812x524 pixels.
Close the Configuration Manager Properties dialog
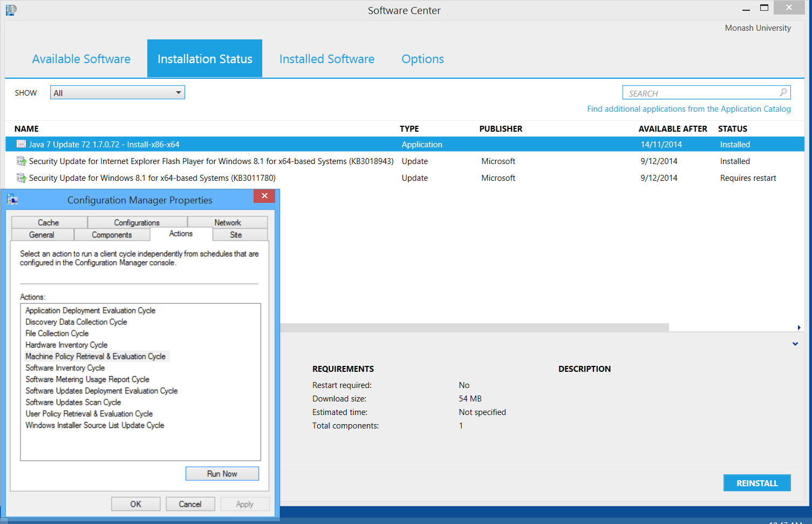(264, 196)
